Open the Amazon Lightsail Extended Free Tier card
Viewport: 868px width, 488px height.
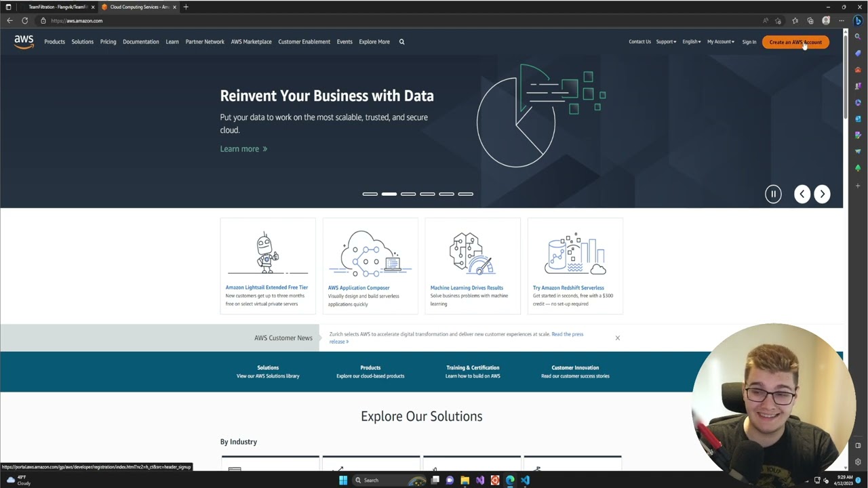coord(268,266)
